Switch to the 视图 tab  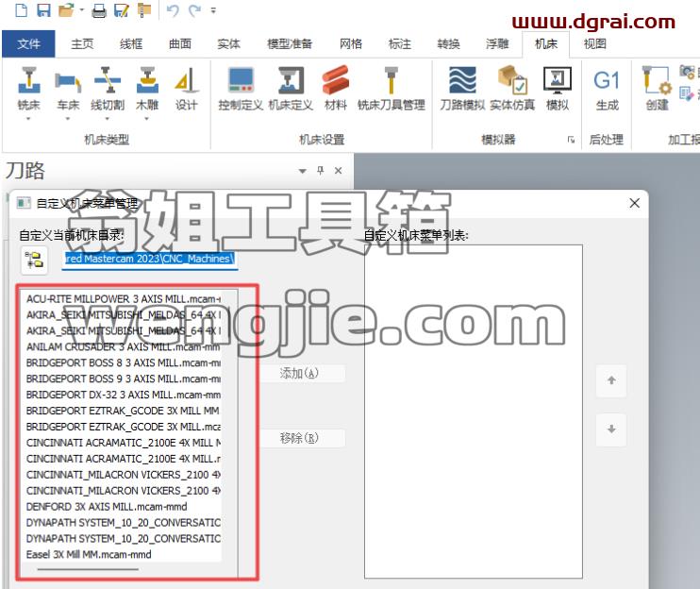[x=594, y=43]
